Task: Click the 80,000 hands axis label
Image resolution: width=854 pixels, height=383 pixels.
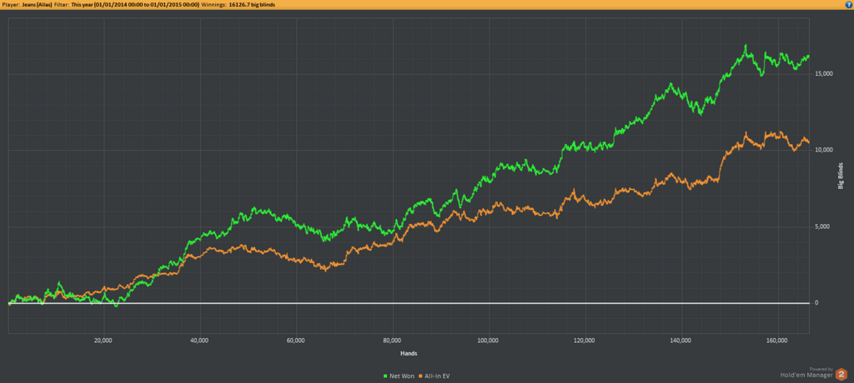Action: point(392,341)
